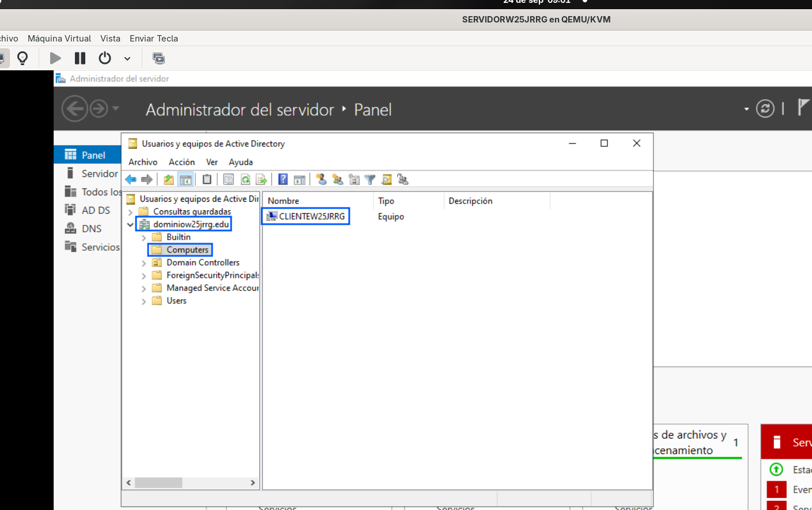Image resolution: width=812 pixels, height=510 pixels.
Task: Open Help via the blue question mark icon
Action: coord(283,180)
